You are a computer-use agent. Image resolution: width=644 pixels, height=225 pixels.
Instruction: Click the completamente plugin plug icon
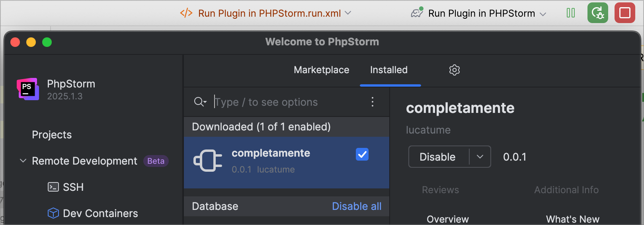[x=207, y=161]
